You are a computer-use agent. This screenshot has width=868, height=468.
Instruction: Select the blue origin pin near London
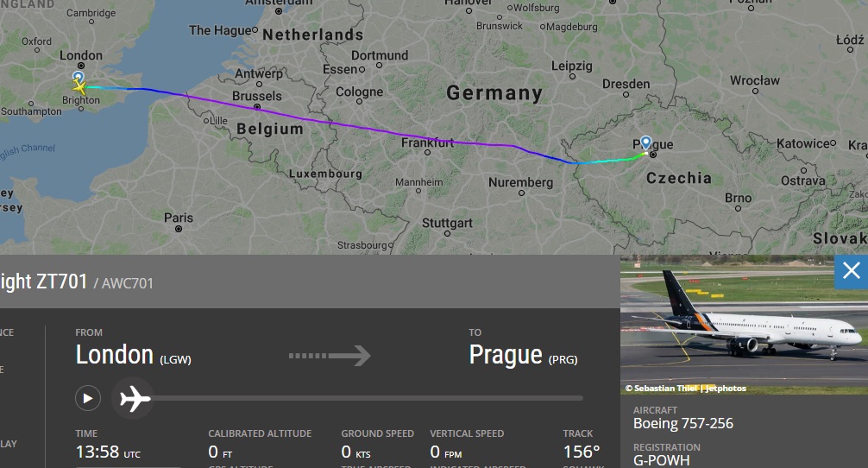click(78, 77)
